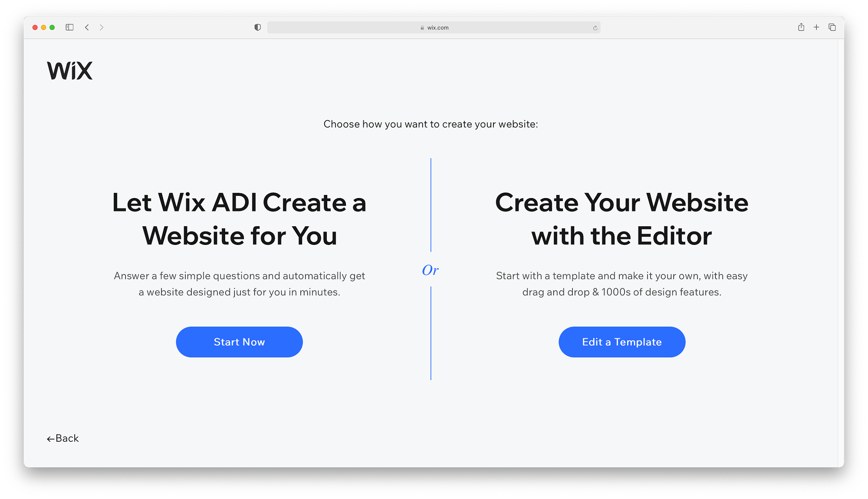Click the Edit a Template button
The height and width of the screenshot is (499, 868).
(x=622, y=342)
